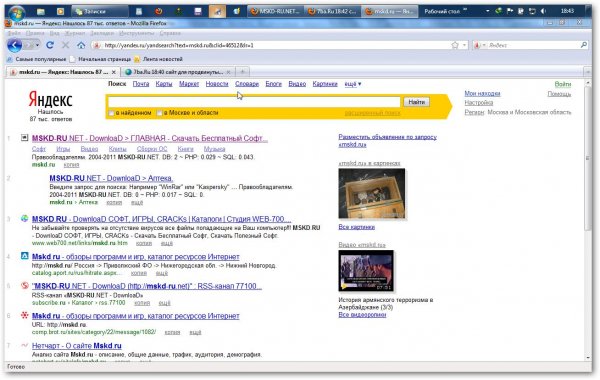
Task: Open Начальная страница bookmark
Action: click(100, 59)
